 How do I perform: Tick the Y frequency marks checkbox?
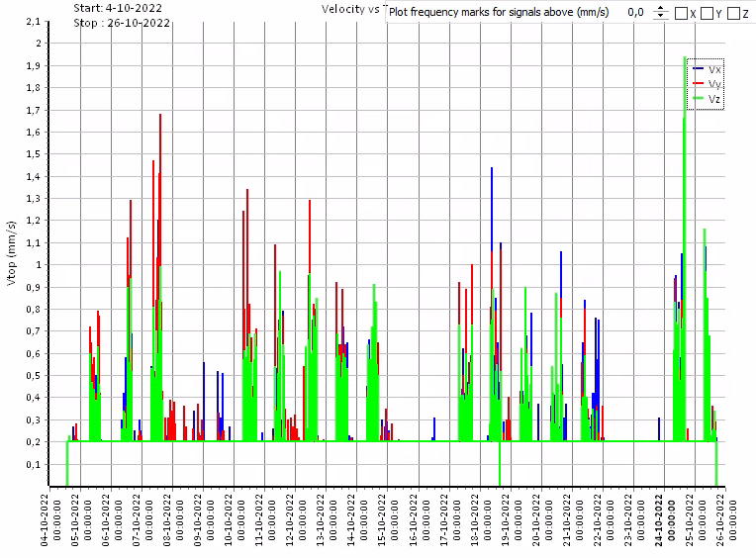pos(707,13)
